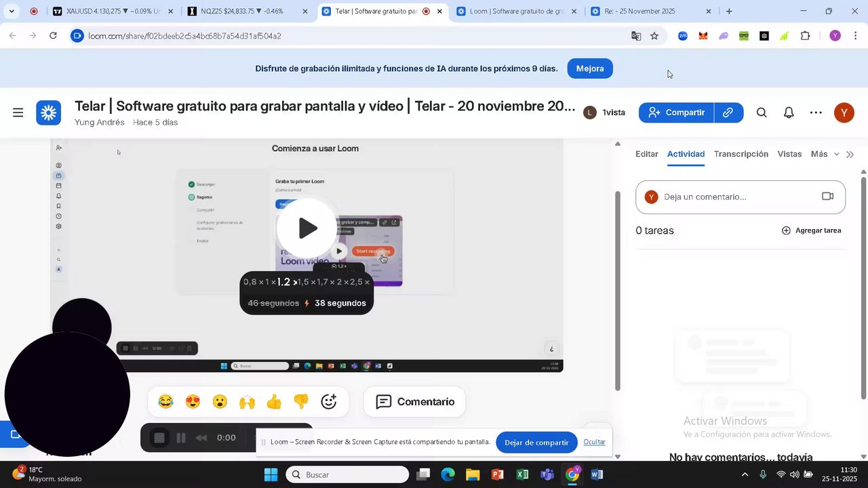Image resolution: width=868 pixels, height=488 pixels.
Task: Open the Loom hamburger sidebar menu
Action: 18,113
